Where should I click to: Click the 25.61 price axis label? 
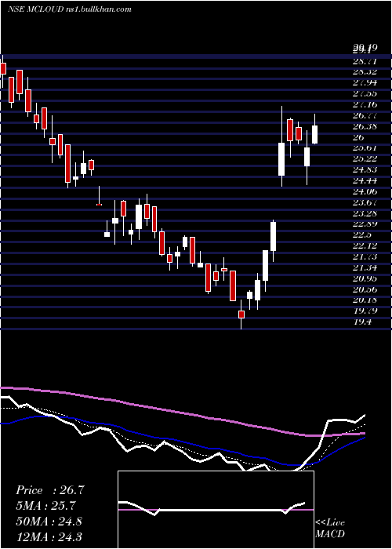(365, 147)
